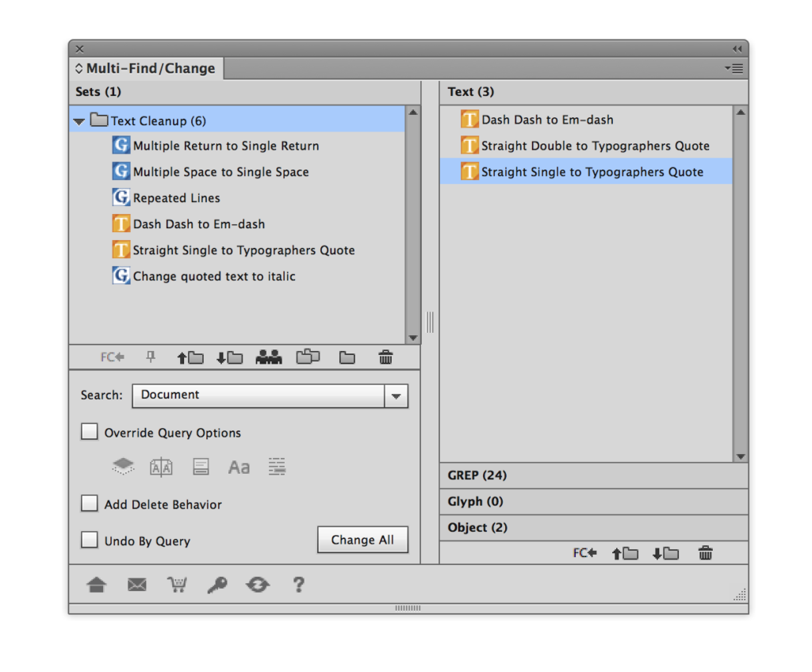Select Repeated Lines query in the set

(x=176, y=198)
